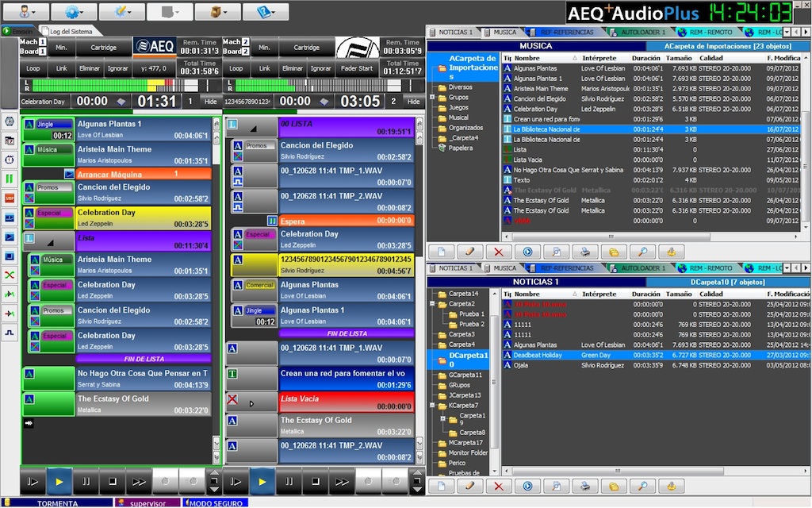812x508 pixels.
Task: Start playback with Mach 1 play button
Action: (59, 482)
